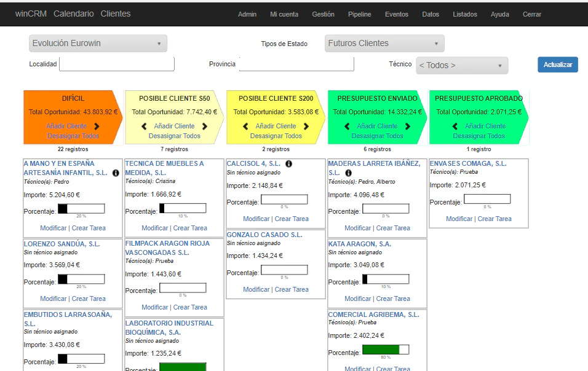This screenshot has height=371, width=588.
Task: Open the Calendario page
Action: click(74, 14)
